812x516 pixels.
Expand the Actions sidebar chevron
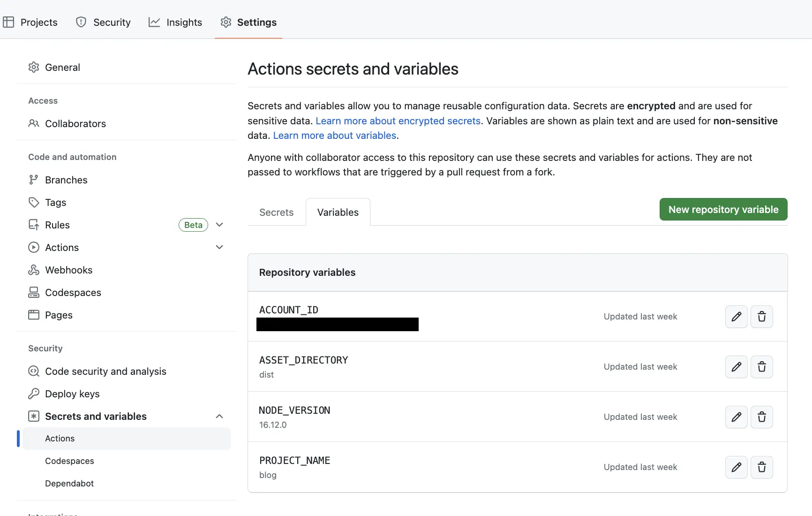pos(219,247)
